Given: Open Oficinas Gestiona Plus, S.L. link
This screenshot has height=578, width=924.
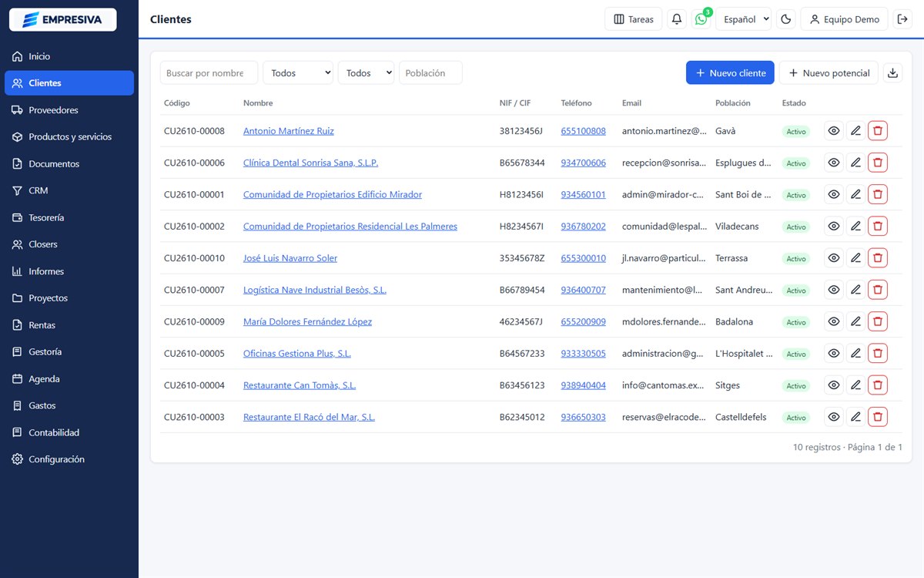Looking at the screenshot, I should pyautogui.click(x=297, y=353).
